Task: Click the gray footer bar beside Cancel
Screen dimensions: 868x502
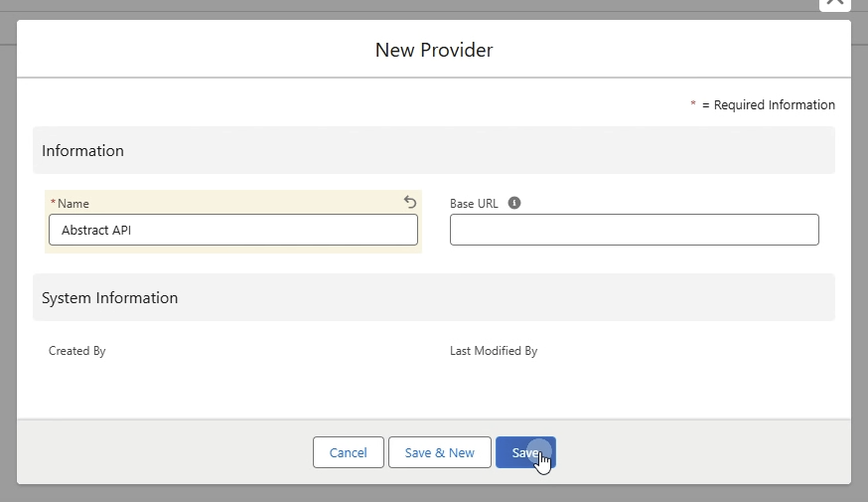Action: pos(166,452)
